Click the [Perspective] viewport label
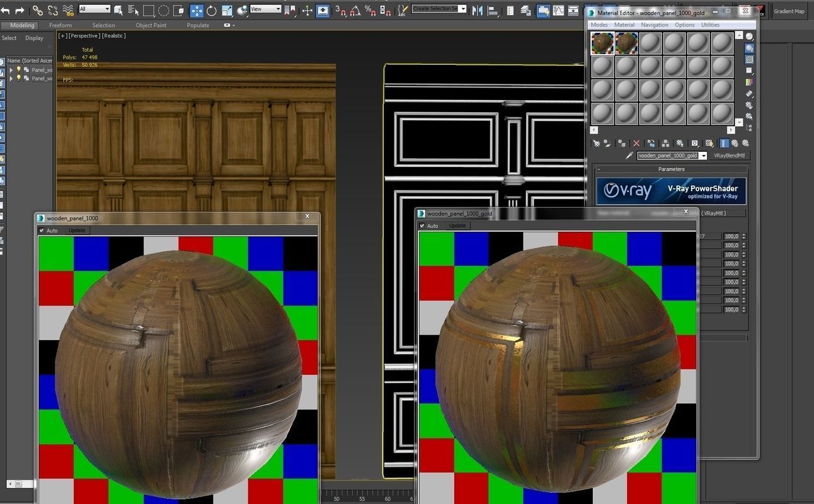This screenshot has height=504, width=814. click(84, 36)
